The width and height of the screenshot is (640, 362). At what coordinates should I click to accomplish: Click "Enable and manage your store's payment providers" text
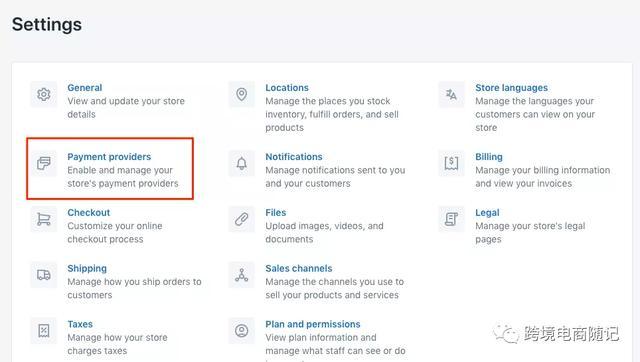click(123, 177)
